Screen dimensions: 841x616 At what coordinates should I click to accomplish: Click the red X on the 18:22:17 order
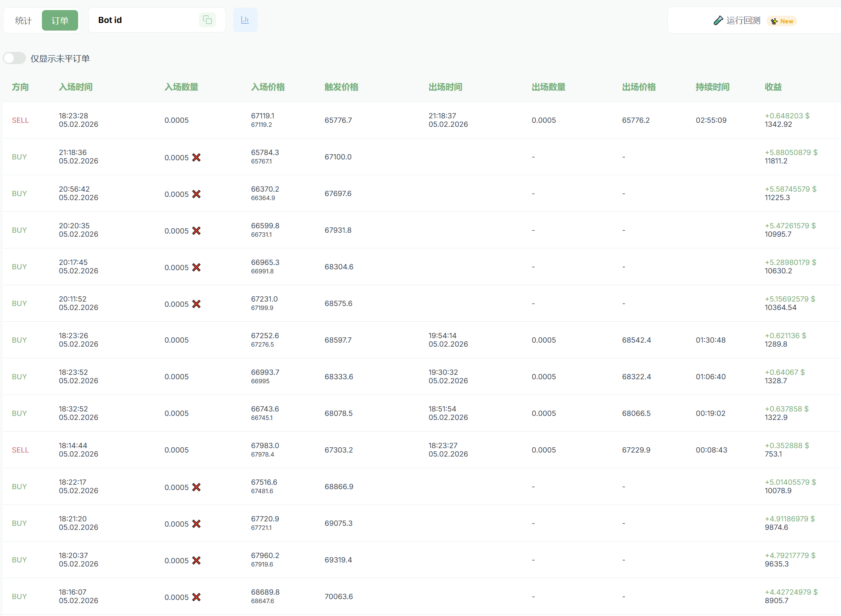197,487
